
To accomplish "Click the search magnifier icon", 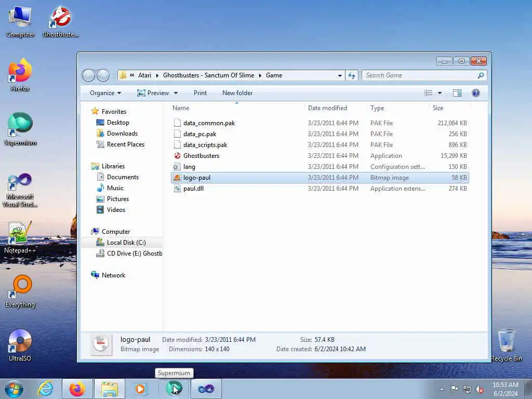I will click(x=481, y=75).
